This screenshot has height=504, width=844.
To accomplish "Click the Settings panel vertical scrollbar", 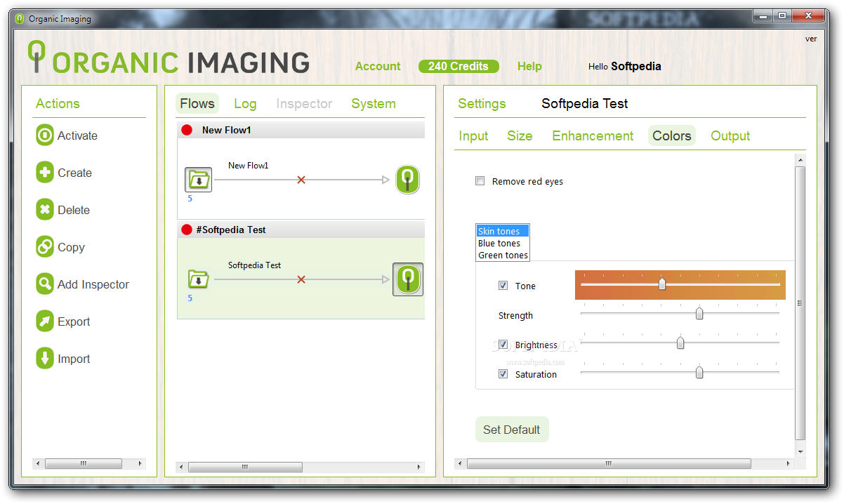I will (800, 306).
